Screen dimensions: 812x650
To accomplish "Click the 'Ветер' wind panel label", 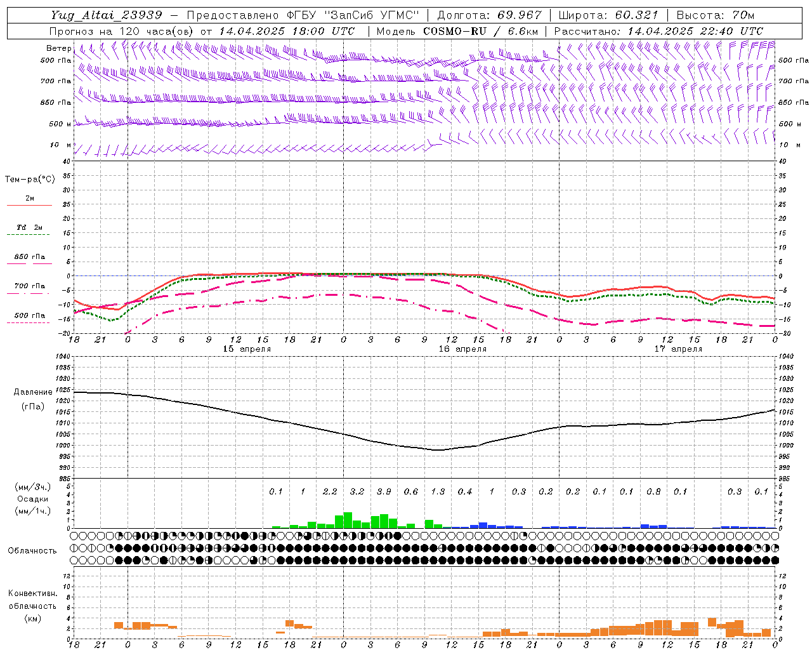I will click(x=58, y=48).
